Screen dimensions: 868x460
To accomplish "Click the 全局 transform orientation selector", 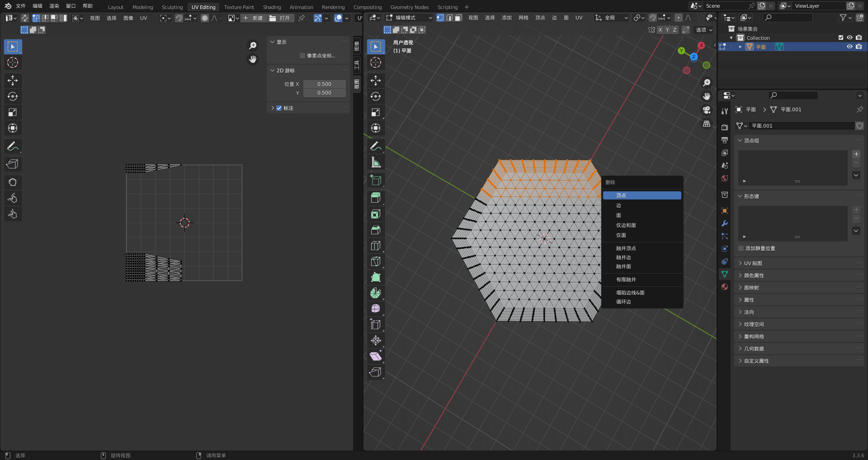I will [x=612, y=18].
